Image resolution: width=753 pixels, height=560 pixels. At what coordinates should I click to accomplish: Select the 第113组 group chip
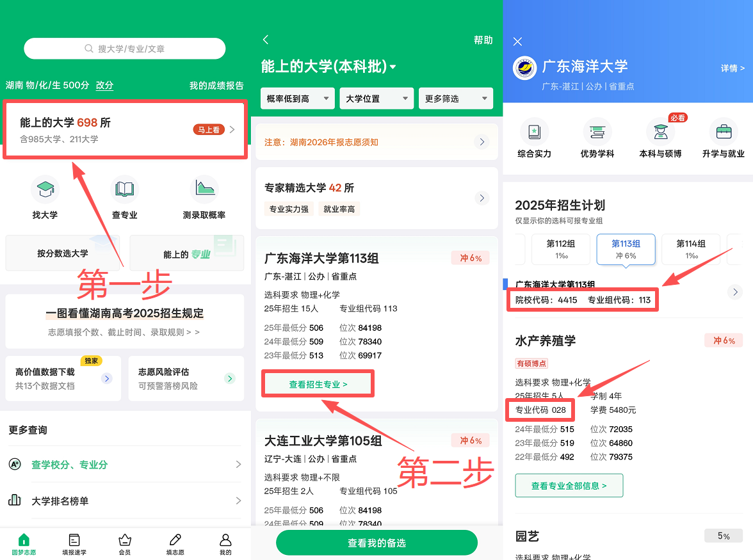(x=626, y=249)
